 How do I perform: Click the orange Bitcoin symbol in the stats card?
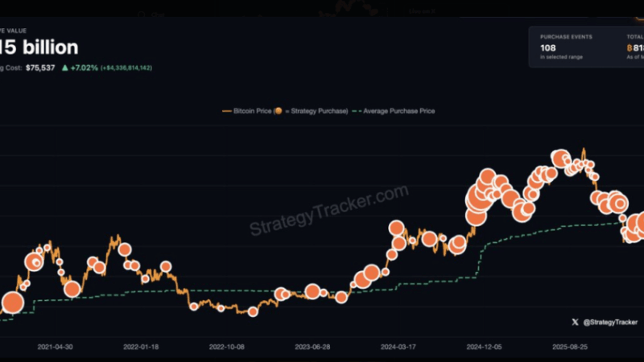pos(630,48)
